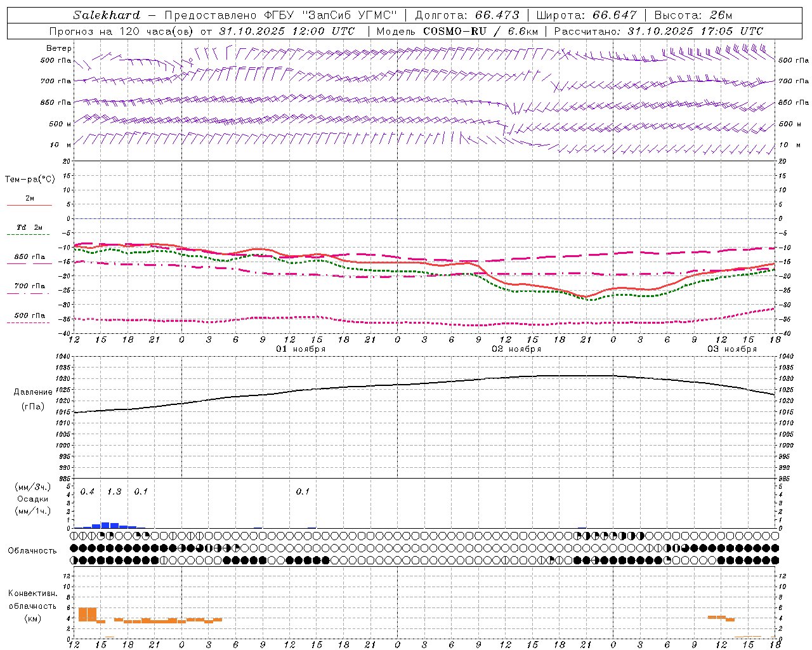Click the (мм/1ч.) precipitation unit label

pos(32,511)
